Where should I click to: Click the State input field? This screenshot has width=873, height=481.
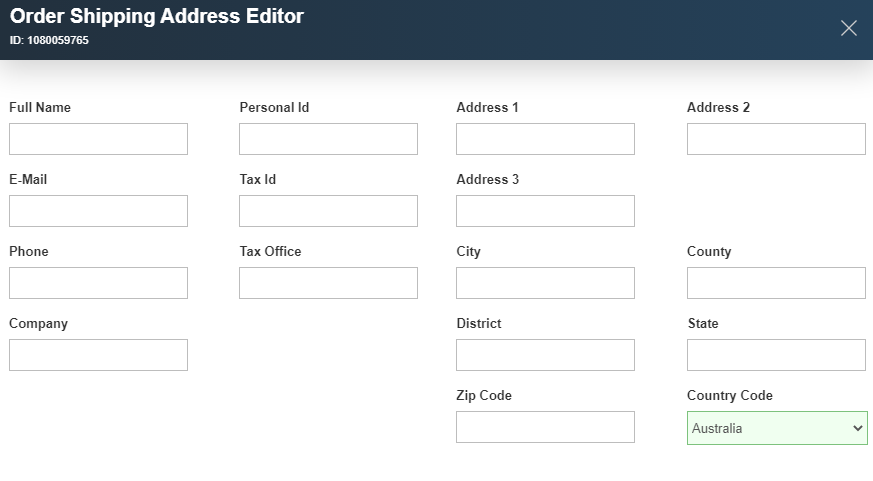(x=776, y=355)
